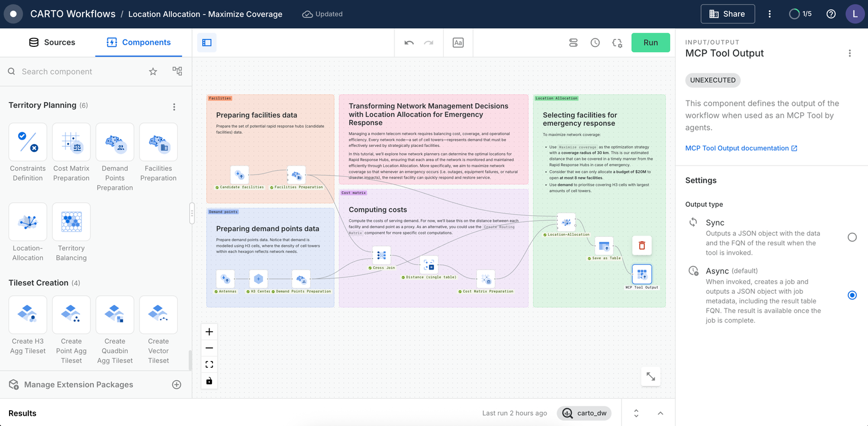Open the MCP Tool Output documentation link
Image resolution: width=868 pixels, height=426 pixels.
(737, 148)
